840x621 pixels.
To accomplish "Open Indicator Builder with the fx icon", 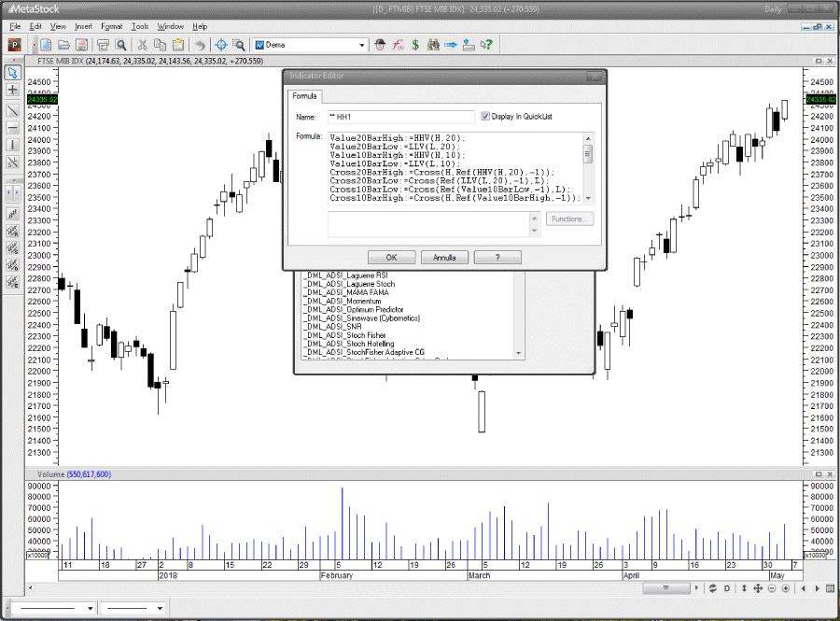I will pos(398,45).
